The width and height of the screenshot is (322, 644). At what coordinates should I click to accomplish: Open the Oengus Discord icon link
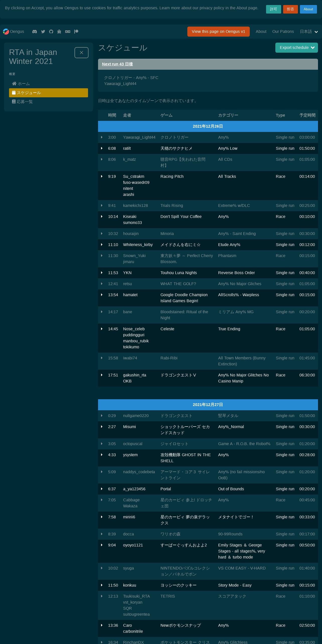point(35,32)
